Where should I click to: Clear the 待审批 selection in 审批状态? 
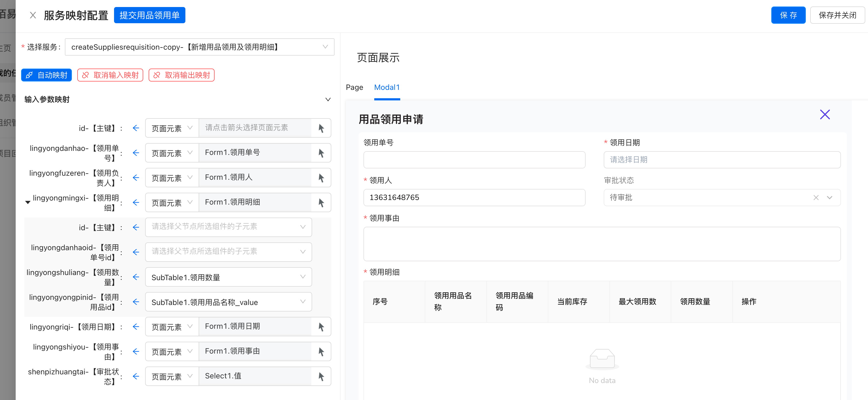pyautogui.click(x=816, y=198)
